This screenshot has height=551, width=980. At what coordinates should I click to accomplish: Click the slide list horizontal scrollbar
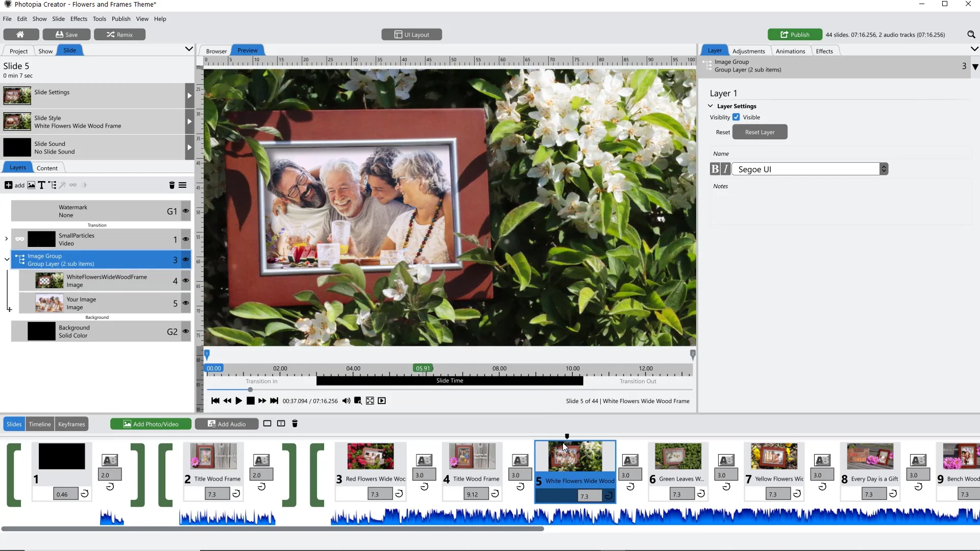tap(273, 529)
